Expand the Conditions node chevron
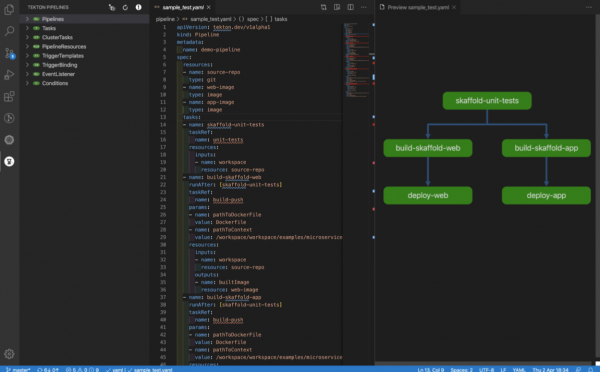This screenshot has height=372, width=600. (x=27, y=83)
